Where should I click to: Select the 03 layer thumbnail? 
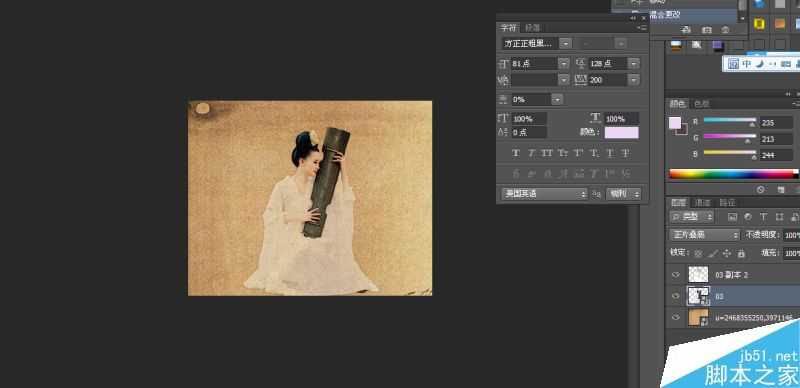tap(698, 296)
